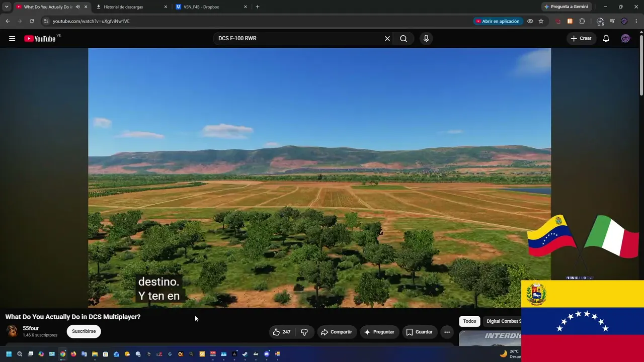View site information icon in address bar

coord(46,21)
